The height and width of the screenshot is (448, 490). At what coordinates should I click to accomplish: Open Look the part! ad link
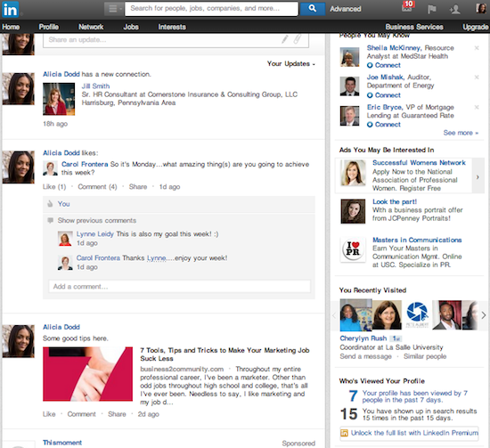[x=395, y=202]
